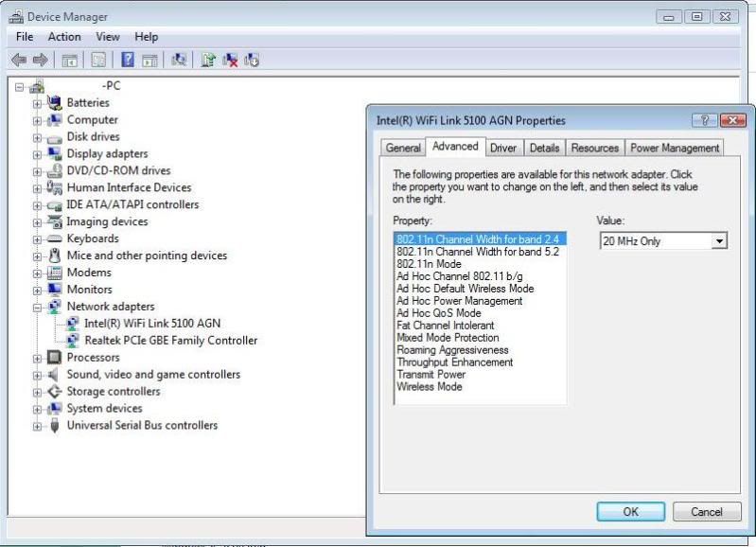Select the 802.11n Mode property
This screenshot has width=756, height=547.
429,264
